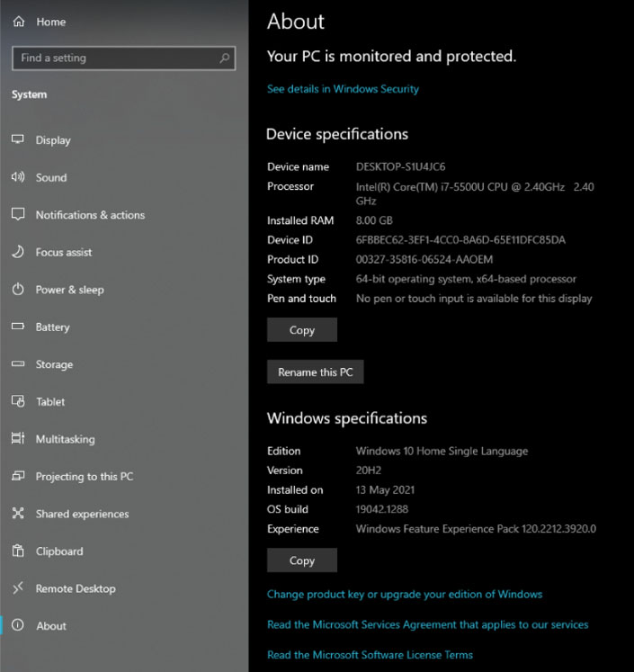Click the Tablet icon in sidebar

coord(18,401)
